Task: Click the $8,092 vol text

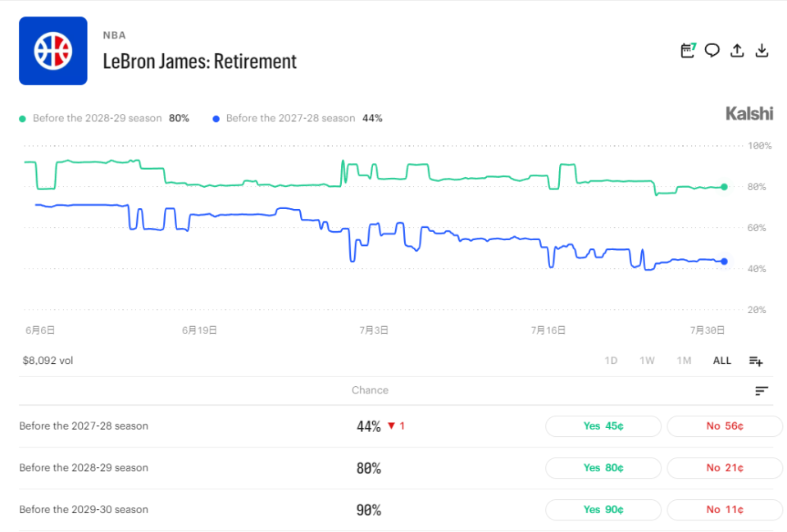Action: click(48, 361)
